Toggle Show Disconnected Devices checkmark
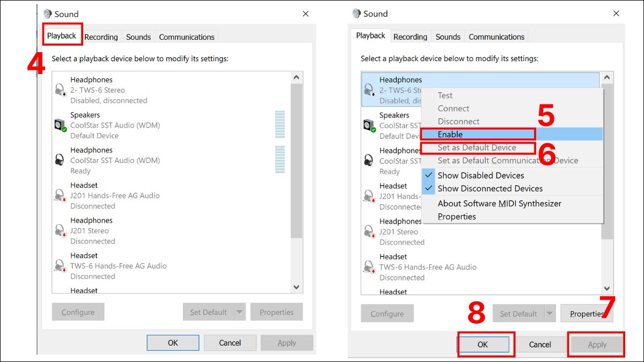This screenshot has height=362, width=644. 429,188
